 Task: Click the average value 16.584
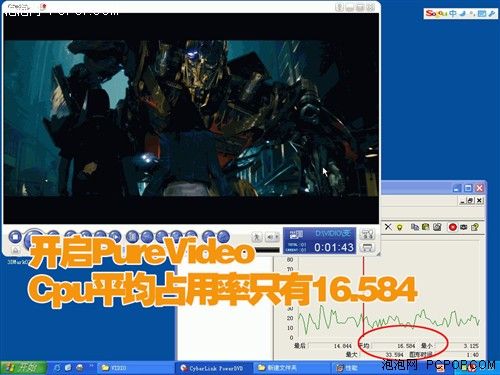tap(406, 346)
